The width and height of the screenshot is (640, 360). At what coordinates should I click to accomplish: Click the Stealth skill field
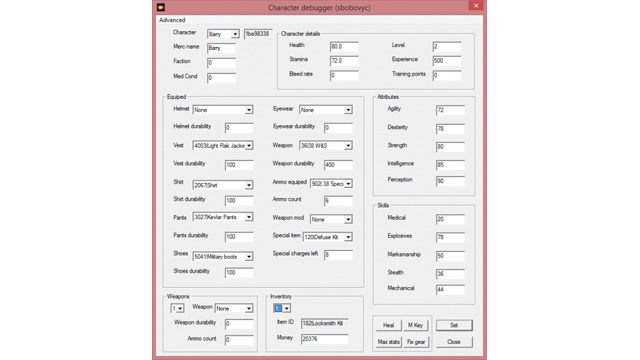coord(450,274)
